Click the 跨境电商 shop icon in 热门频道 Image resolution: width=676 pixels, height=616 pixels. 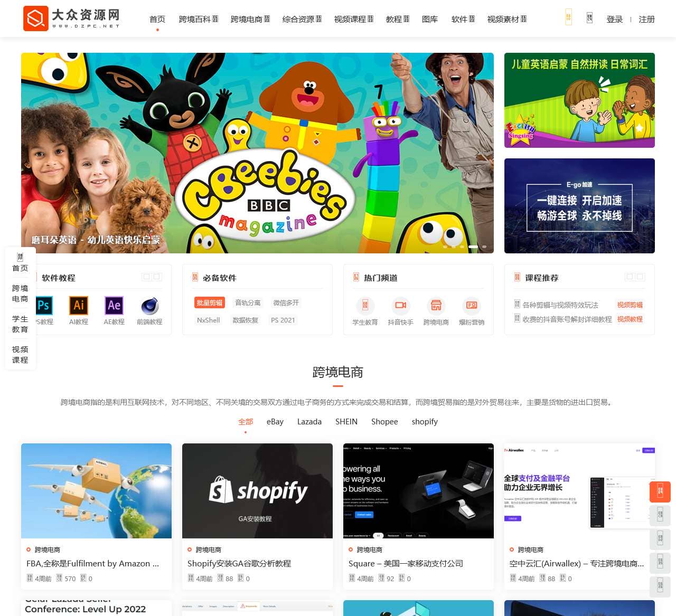(436, 306)
